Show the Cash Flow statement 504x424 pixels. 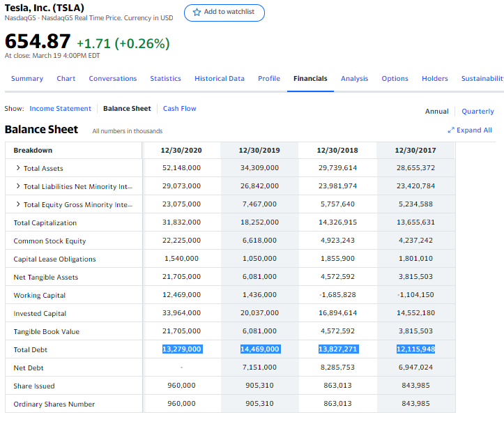[179, 109]
